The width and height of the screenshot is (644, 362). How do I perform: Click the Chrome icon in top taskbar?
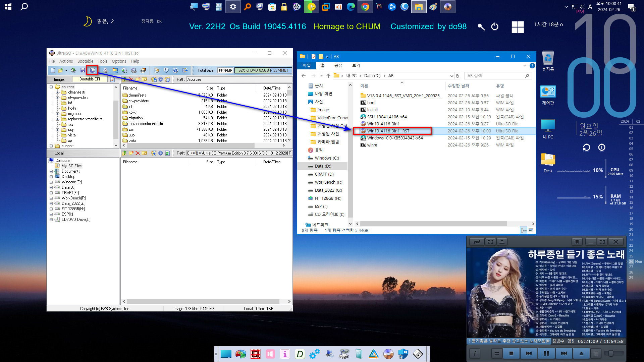pyautogui.click(x=365, y=7)
